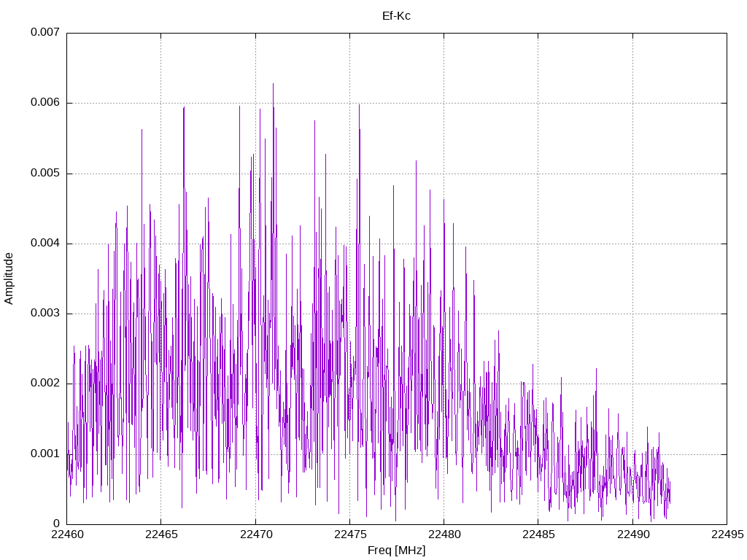The height and width of the screenshot is (560, 747).
Task: Click the plot title 'Ef-Kc'
Action: (x=396, y=16)
